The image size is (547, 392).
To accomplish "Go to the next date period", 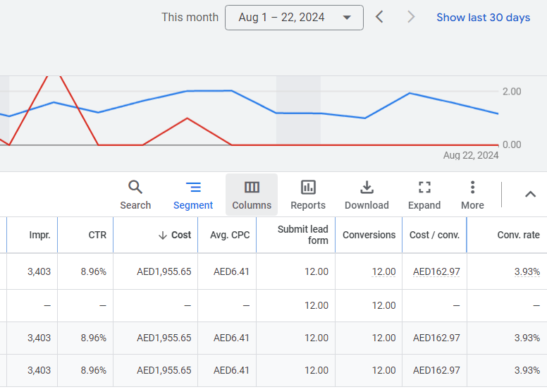I will point(411,17).
